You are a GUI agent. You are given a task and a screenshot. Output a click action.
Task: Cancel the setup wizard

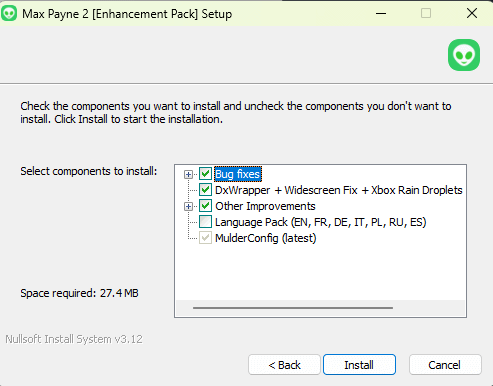point(445,365)
